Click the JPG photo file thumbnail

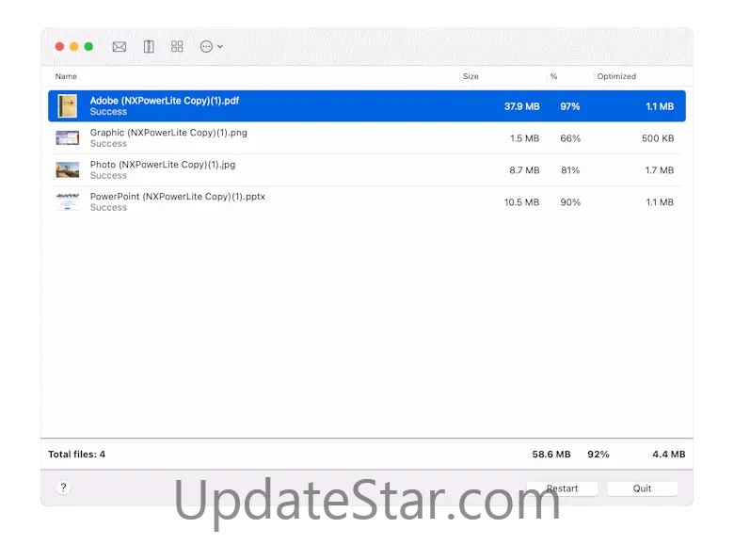(x=68, y=170)
